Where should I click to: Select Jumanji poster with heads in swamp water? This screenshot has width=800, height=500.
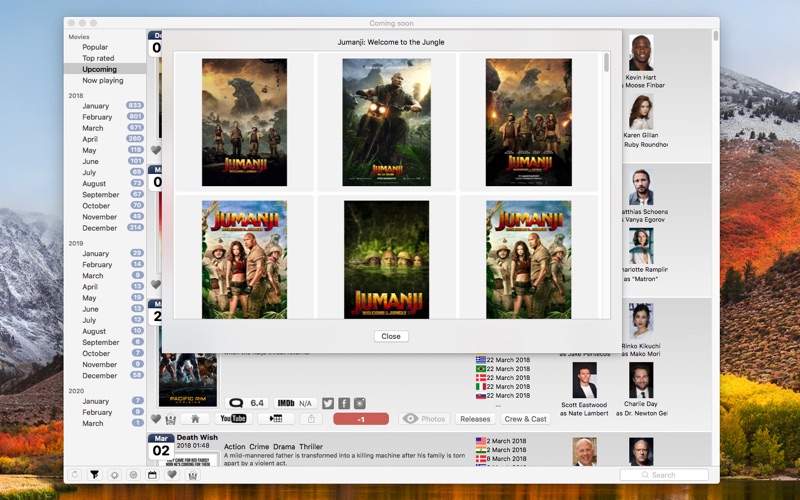click(x=386, y=260)
